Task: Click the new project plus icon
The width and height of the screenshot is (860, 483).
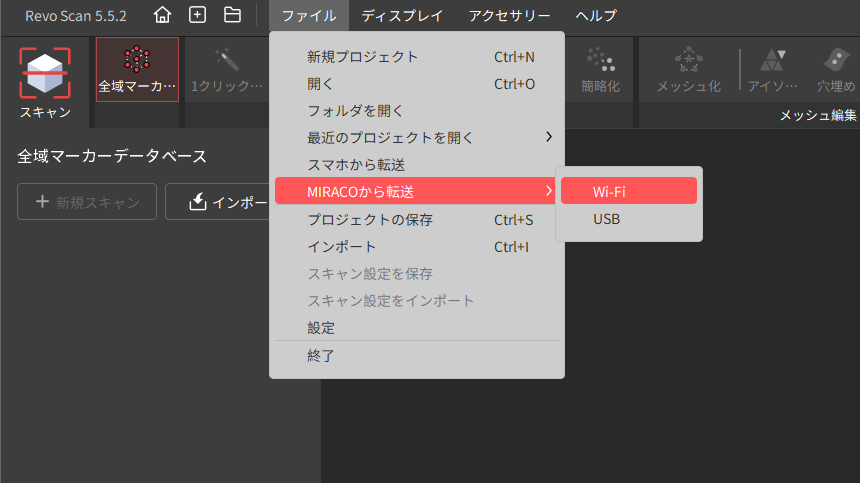Action: coord(197,15)
